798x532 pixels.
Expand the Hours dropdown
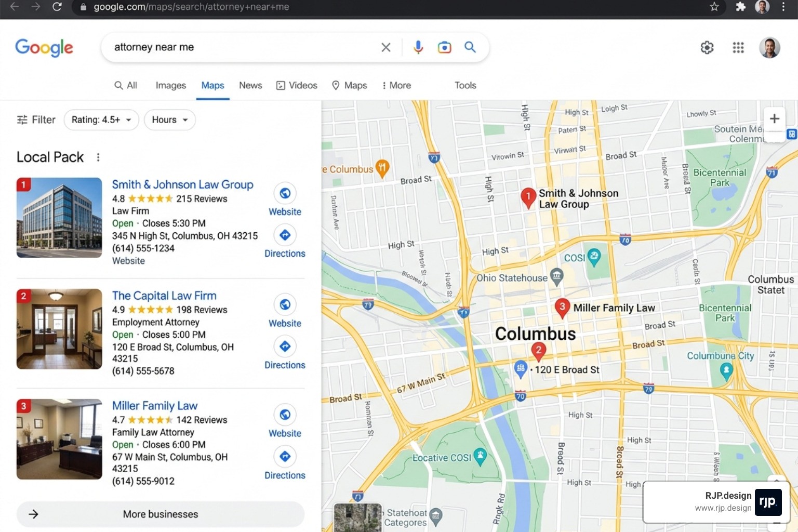[170, 120]
